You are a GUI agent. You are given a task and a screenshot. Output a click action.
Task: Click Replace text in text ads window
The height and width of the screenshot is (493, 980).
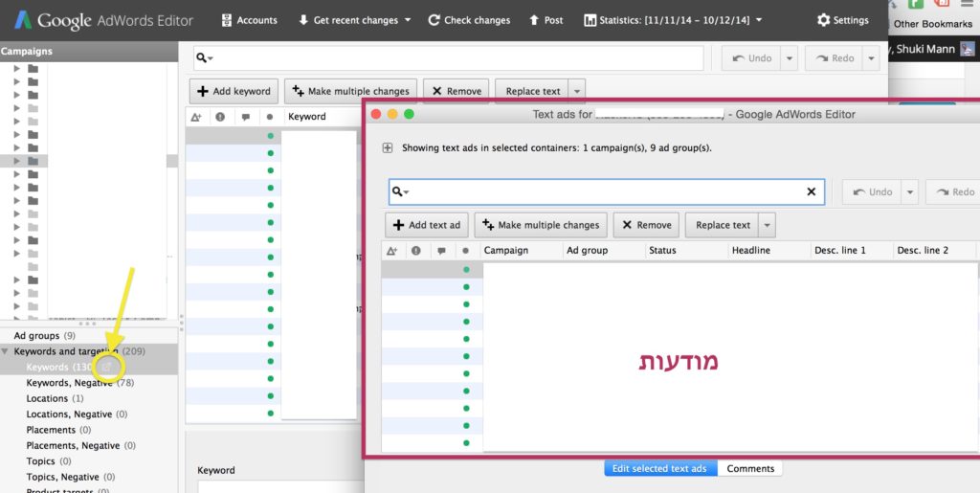tap(723, 225)
